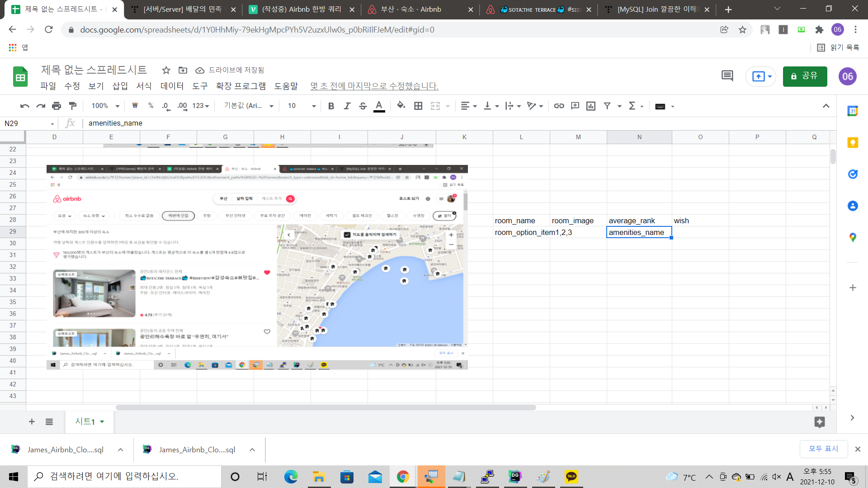Click the Name Box showing N29

(x=27, y=123)
